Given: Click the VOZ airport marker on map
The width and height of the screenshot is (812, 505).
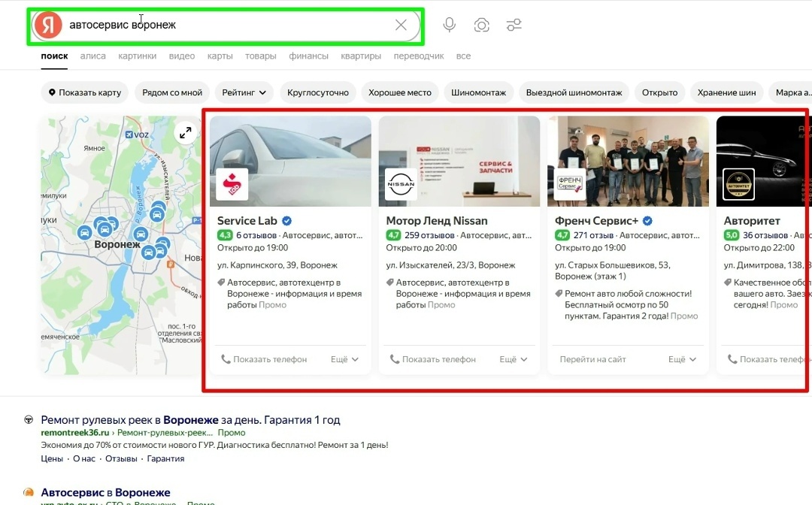Looking at the screenshot, I should click(x=137, y=135).
